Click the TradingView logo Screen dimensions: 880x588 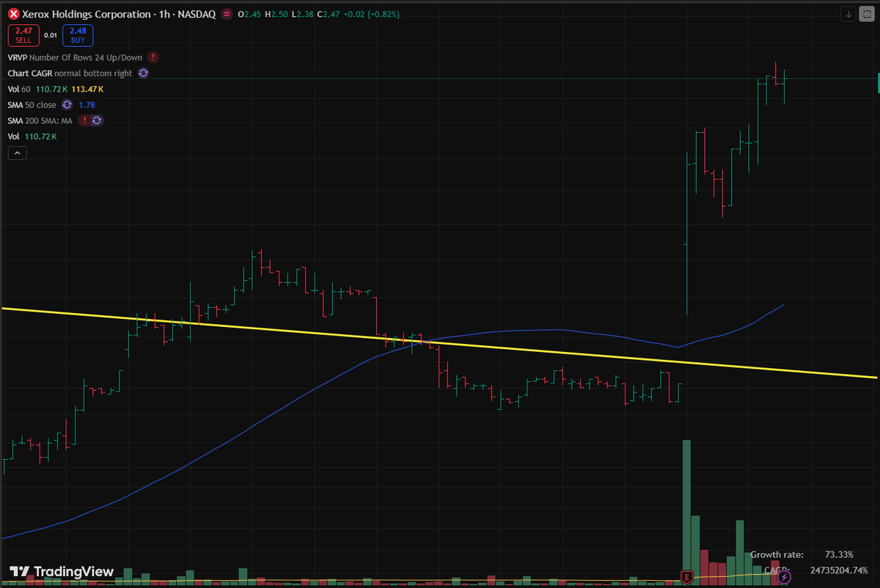pyautogui.click(x=62, y=571)
